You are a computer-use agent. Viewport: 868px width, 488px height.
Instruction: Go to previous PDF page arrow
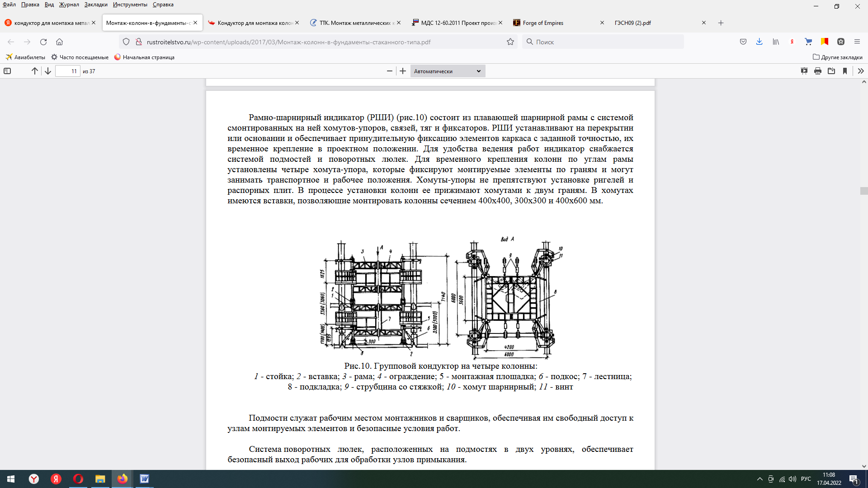click(34, 71)
